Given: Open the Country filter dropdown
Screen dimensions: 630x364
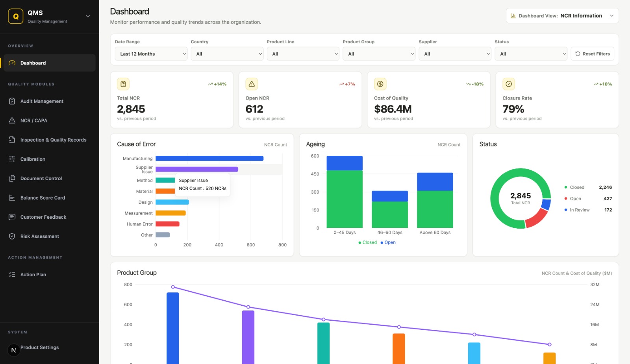Looking at the screenshot, I should (227, 54).
